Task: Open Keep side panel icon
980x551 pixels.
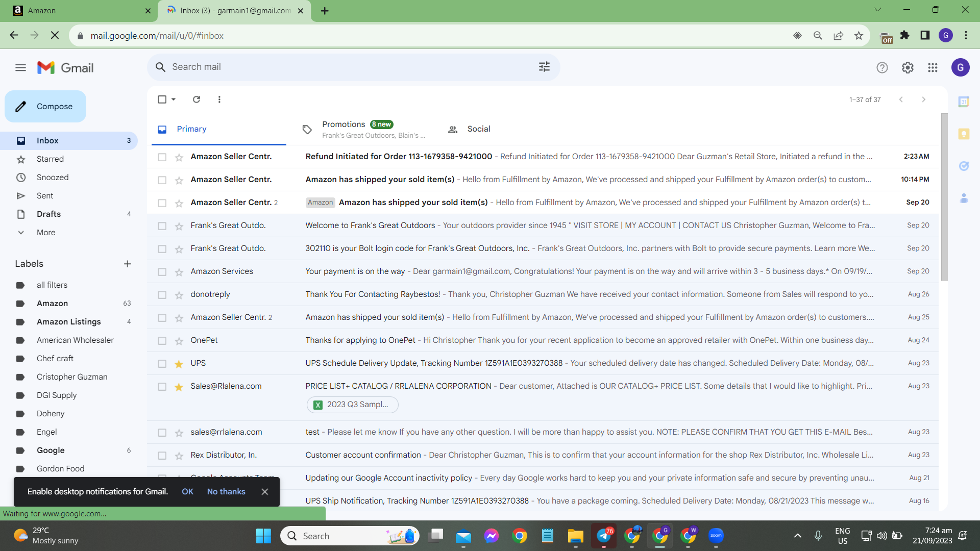Action: [964, 134]
